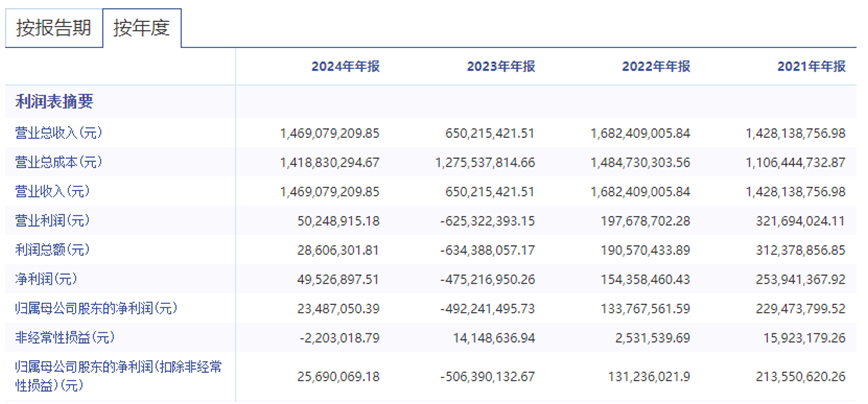Click the 营业利润(元) row label
The image size is (868, 404).
(53, 219)
